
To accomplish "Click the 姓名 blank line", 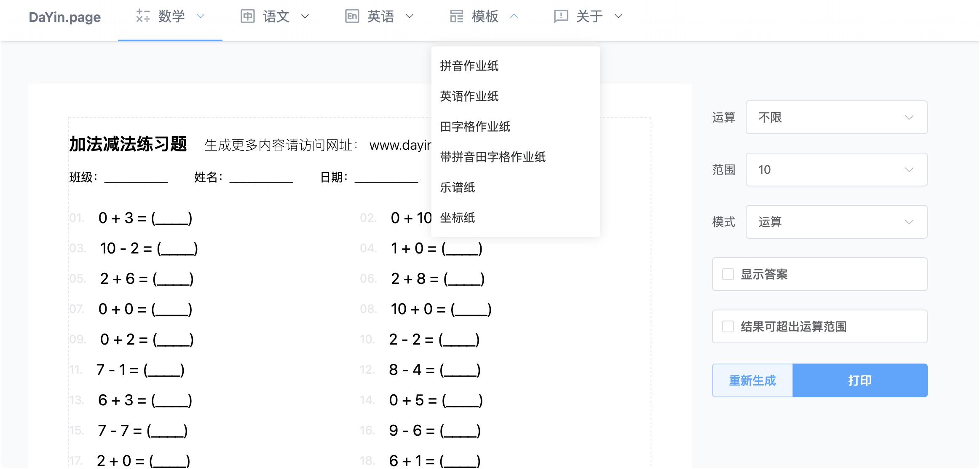I will coord(261,178).
